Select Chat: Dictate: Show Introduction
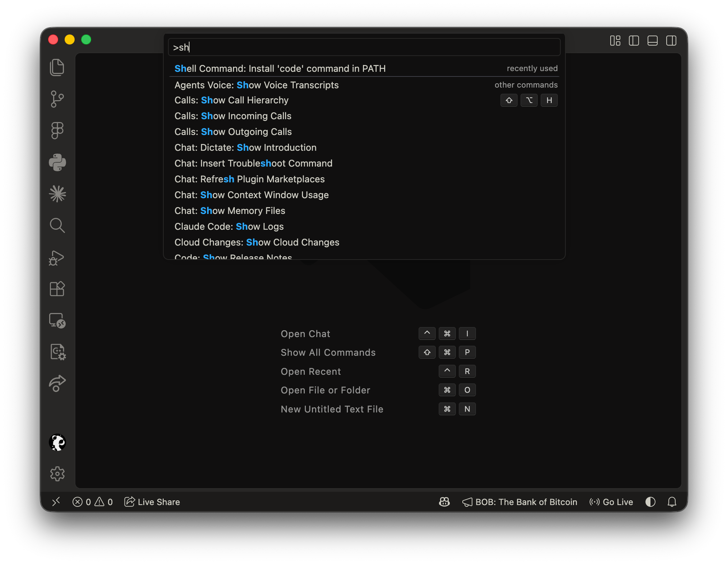Screen dimensions: 728x565 point(364,148)
